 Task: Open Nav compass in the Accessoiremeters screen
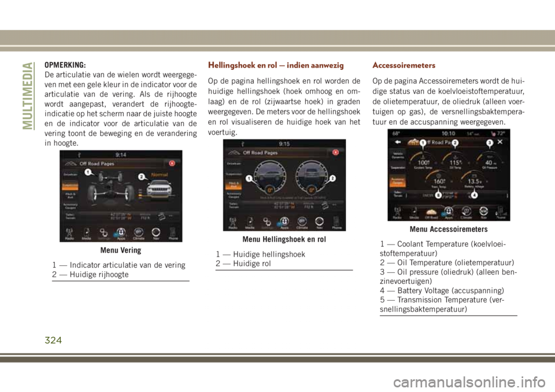point(483,213)
